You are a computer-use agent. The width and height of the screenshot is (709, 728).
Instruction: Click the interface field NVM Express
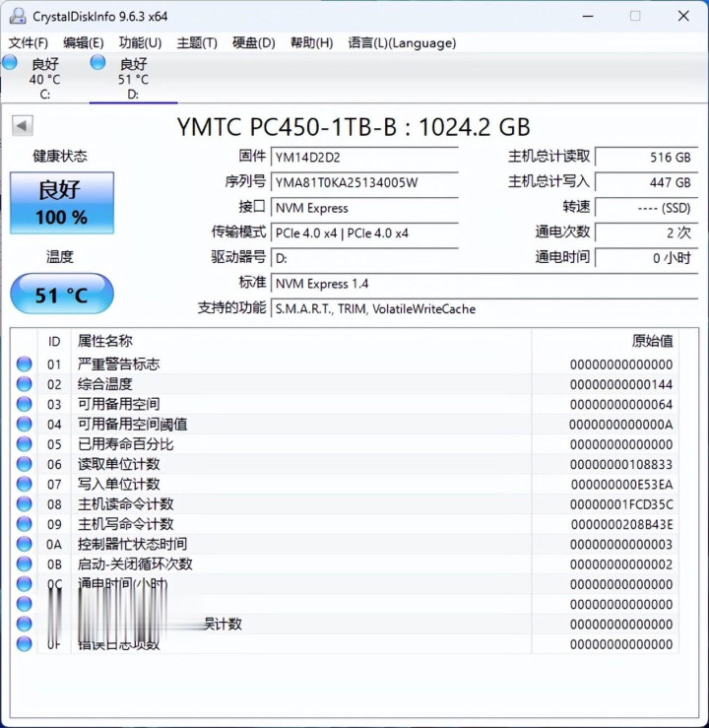point(364,208)
